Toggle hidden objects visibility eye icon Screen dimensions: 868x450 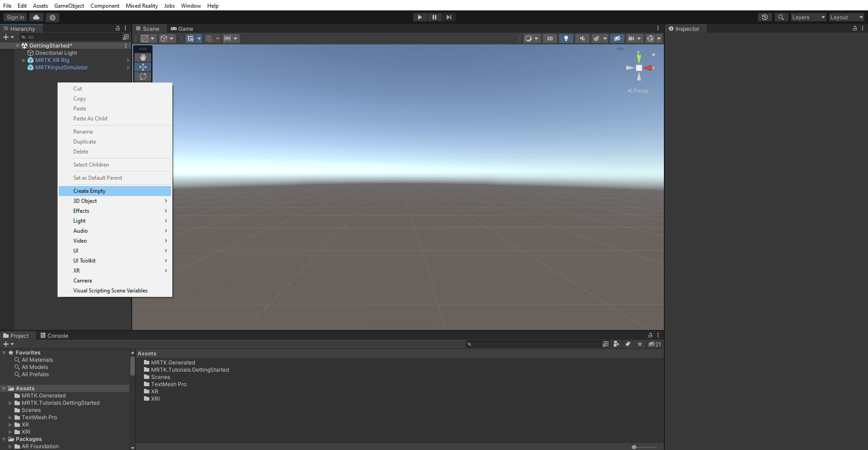pyautogui.click(x=617, y=38)
